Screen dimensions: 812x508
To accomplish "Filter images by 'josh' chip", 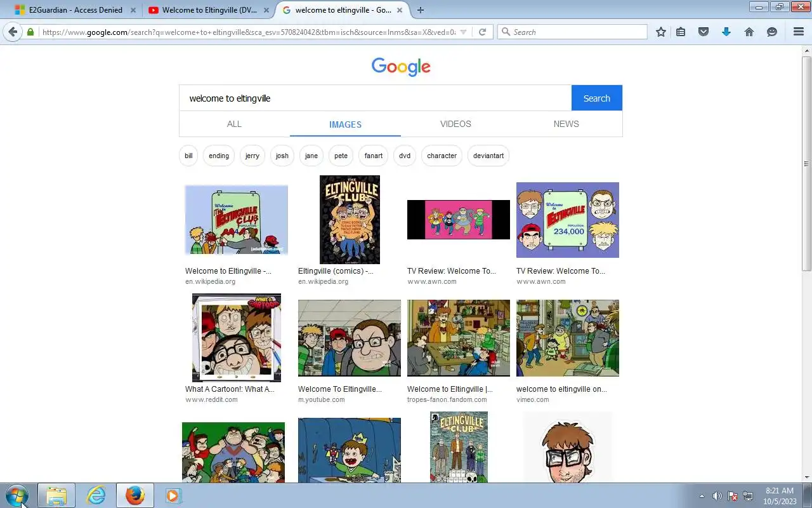I will tap(282, 156).
